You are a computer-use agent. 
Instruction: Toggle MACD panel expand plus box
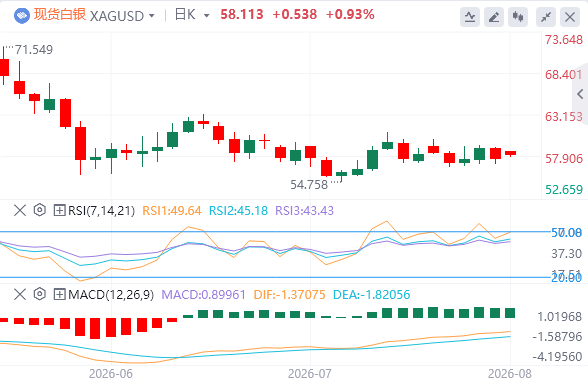tap(59, 294)
